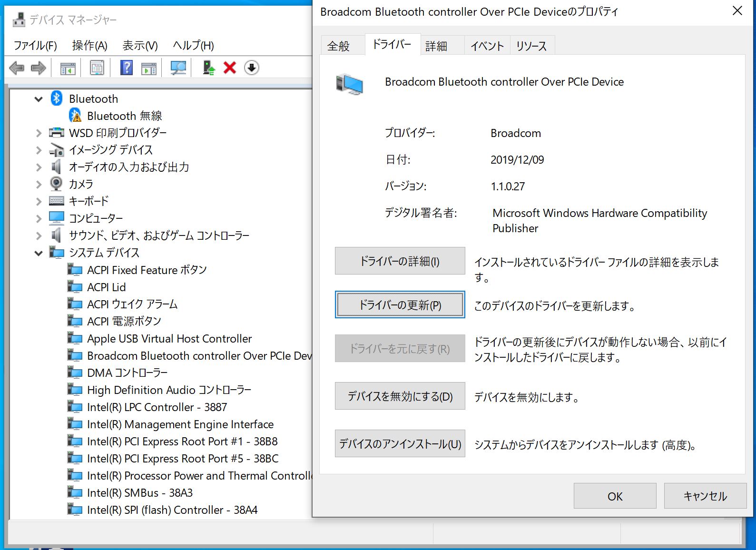756x550 pixels.
Task: Click the Update driver toolbar icon
Action: [208, 68]
